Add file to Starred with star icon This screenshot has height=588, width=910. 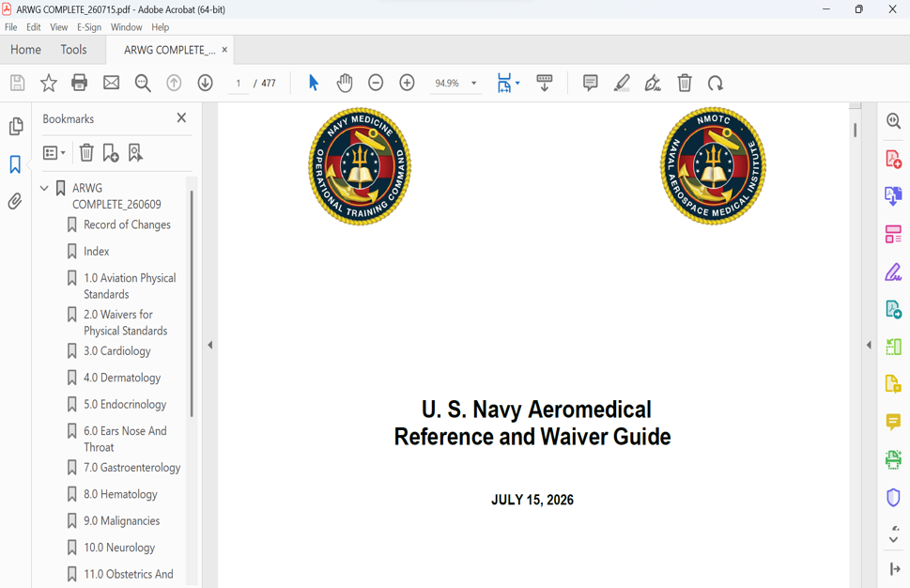click(49, 83)
